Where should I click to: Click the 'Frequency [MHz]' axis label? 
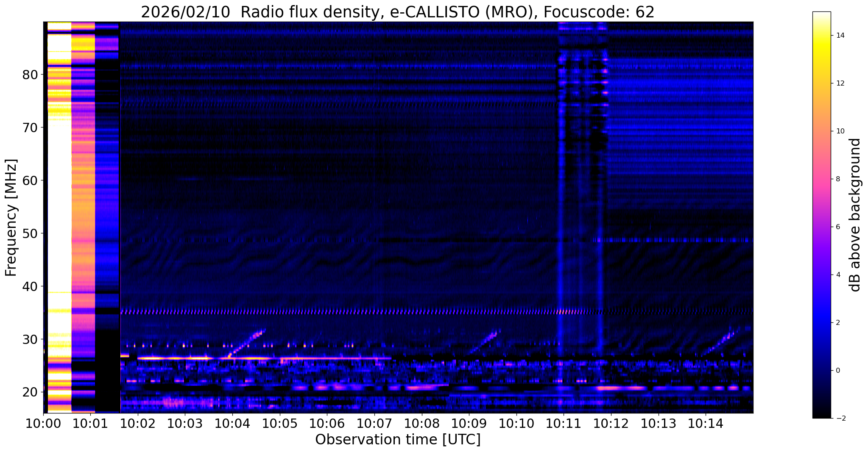11,218
